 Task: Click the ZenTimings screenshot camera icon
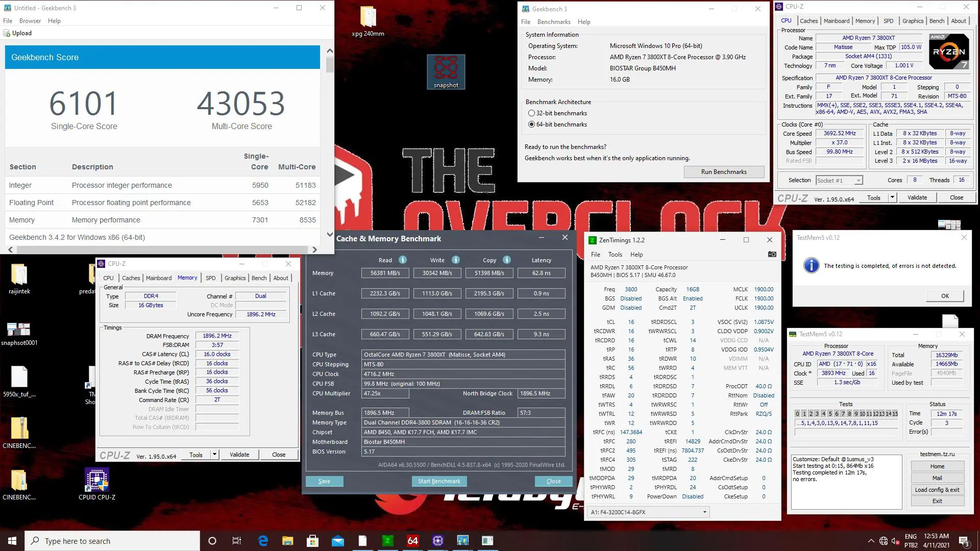(x=772, y=254)
